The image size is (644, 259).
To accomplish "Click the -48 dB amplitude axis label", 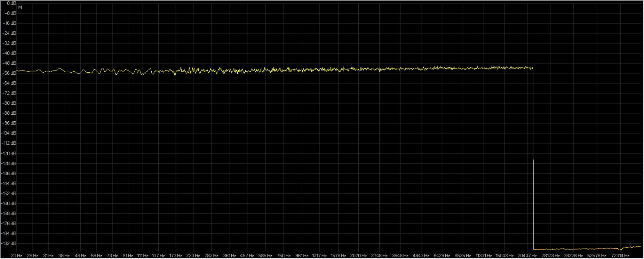I will [9, 63].
